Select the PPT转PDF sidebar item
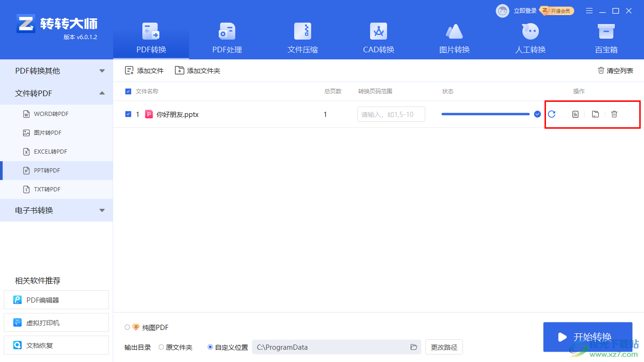Screen dimensions: 644x362 coord(57,171)
